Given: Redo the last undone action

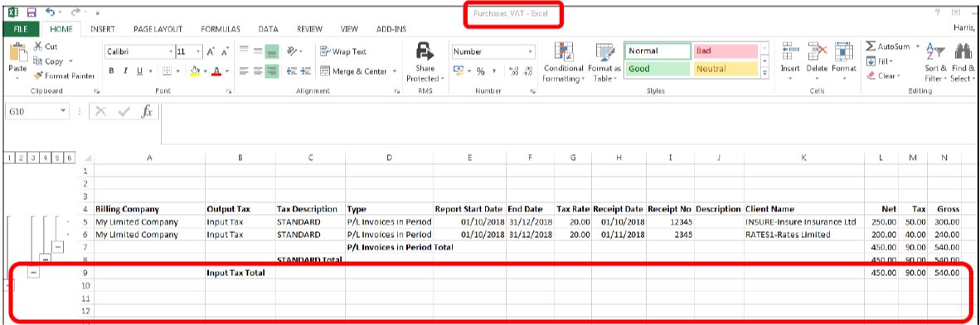Looking at the screenshot, I should 75,12.
